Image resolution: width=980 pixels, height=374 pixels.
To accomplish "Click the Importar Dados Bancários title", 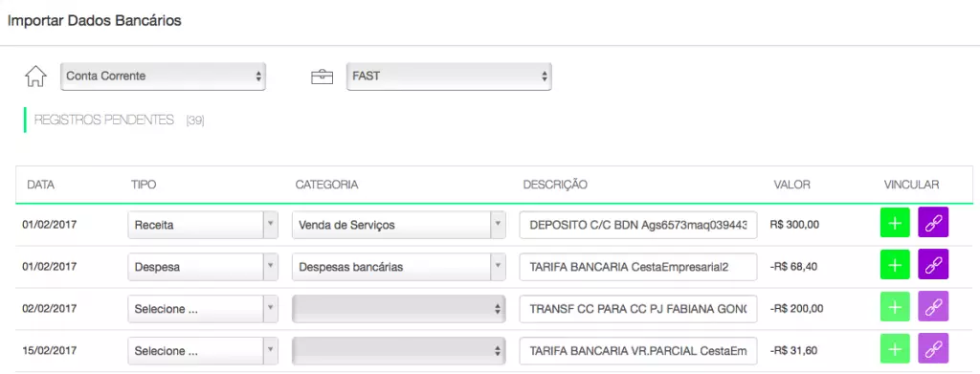I will point(95,21).
